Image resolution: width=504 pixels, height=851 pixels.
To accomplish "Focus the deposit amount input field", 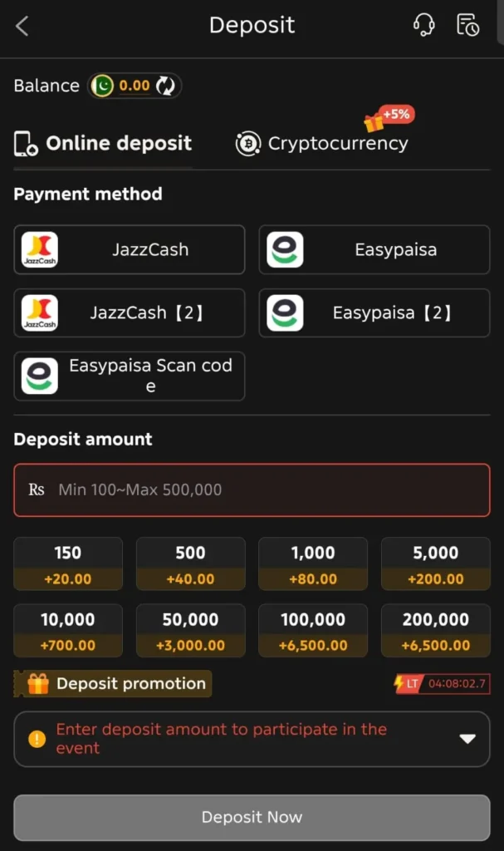I will [x=252, y=490].
